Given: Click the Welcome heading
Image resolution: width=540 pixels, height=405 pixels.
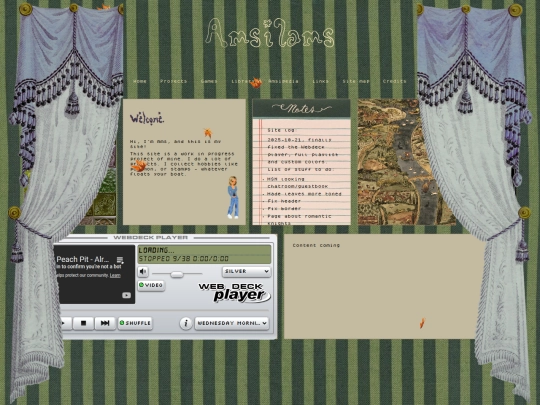Looking at the screenshot, I should 147,118.
